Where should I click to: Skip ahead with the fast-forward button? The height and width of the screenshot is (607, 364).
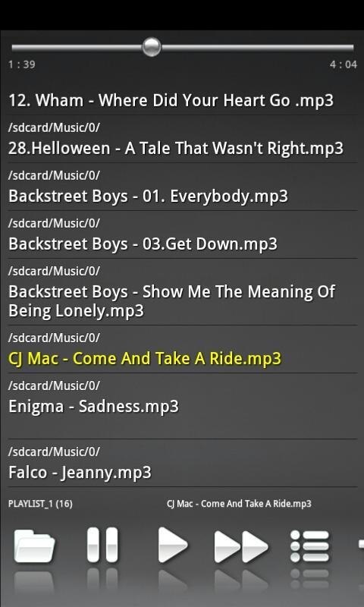(x=241, y=546)
